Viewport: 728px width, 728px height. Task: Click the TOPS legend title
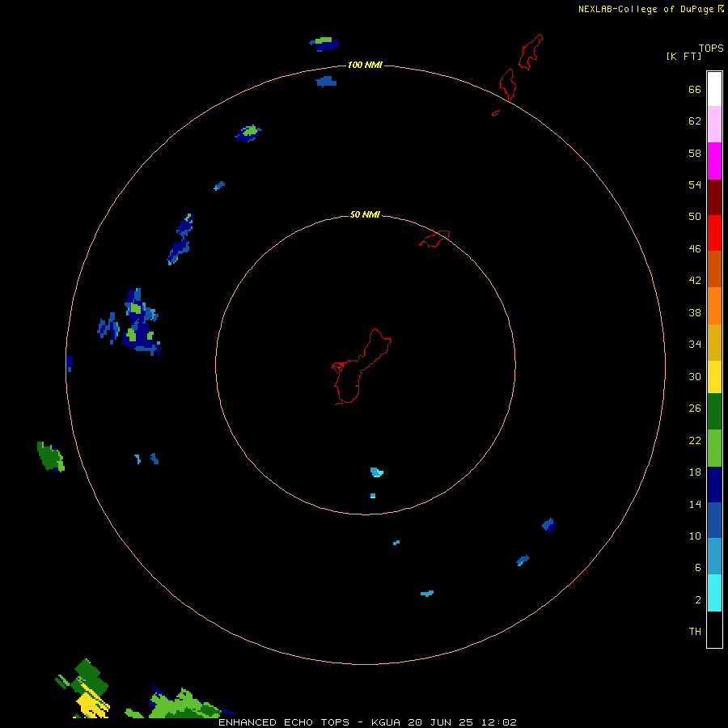[x=711, y=48]
